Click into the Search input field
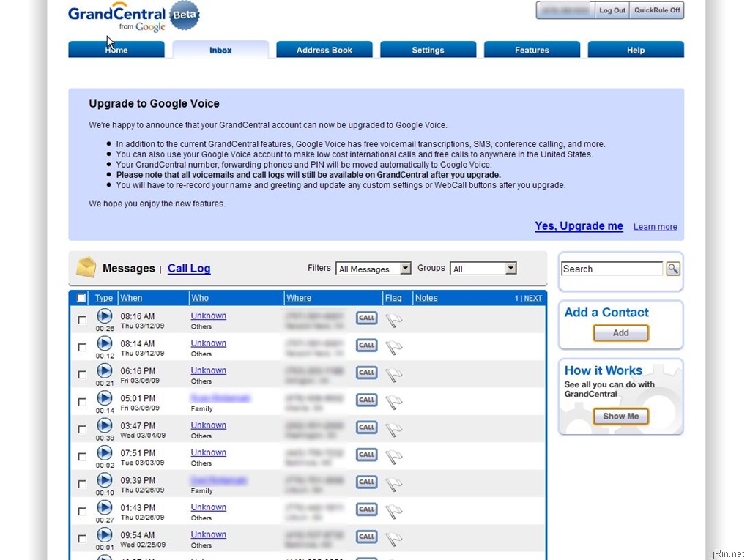 pyautogui.click(x=612, y=269)
